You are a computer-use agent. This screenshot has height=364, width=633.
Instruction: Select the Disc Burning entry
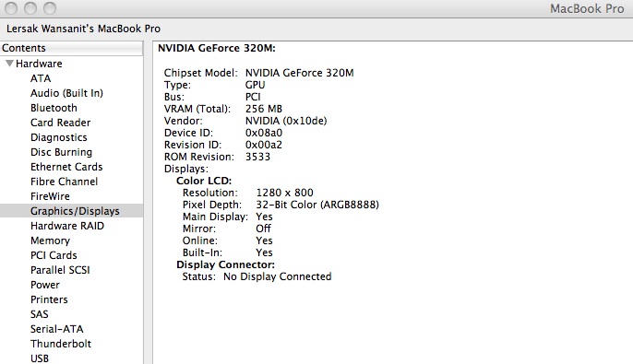click(61, 152)
